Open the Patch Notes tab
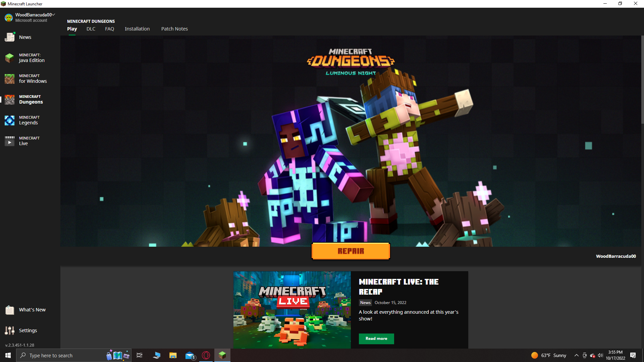The width and height of the screenshot is (644, 362). [x=174, y=29]
